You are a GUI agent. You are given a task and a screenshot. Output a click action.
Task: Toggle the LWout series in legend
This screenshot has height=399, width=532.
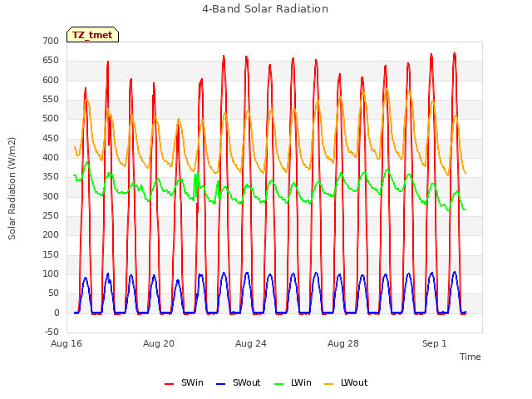346,383
